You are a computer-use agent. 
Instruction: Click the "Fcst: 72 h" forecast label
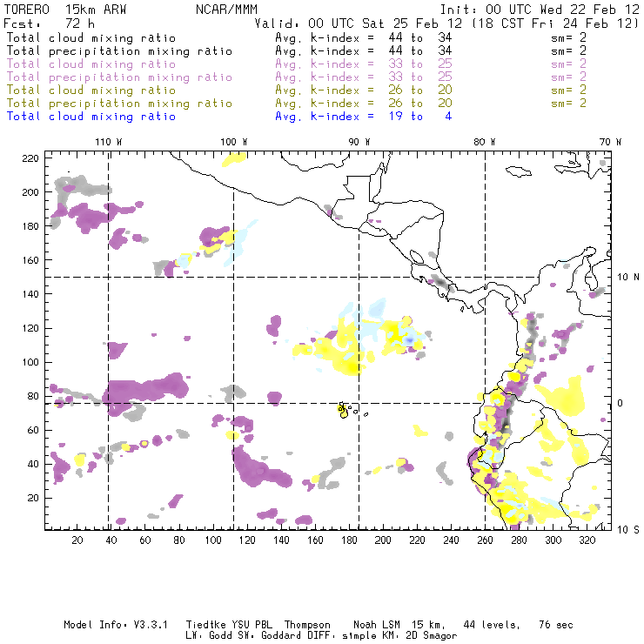pyautogui.click(x=50, y=23)
